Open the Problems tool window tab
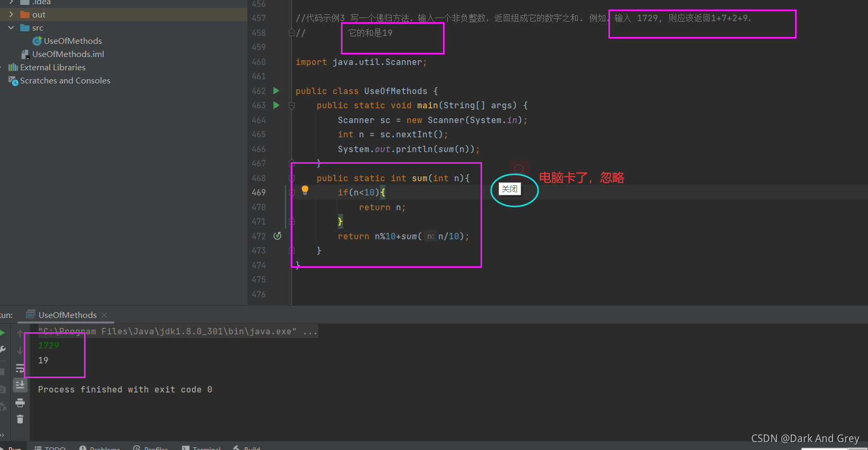This screenshot has width=868, height=450. [100, 448]
